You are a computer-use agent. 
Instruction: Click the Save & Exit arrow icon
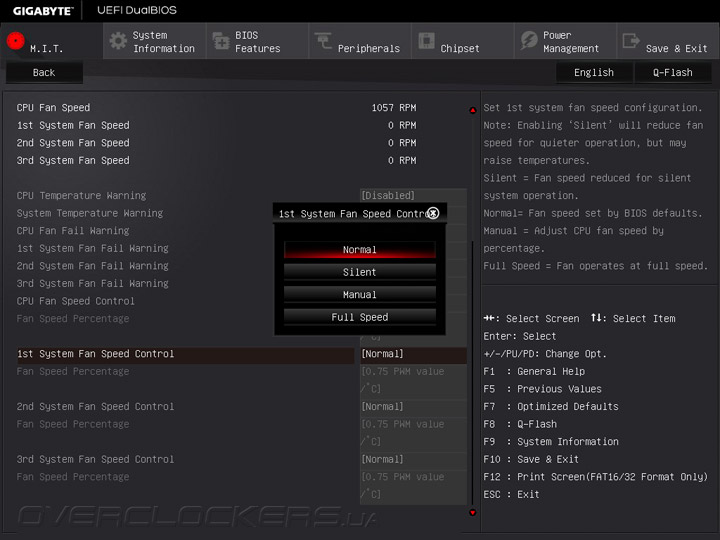point(631,41)
